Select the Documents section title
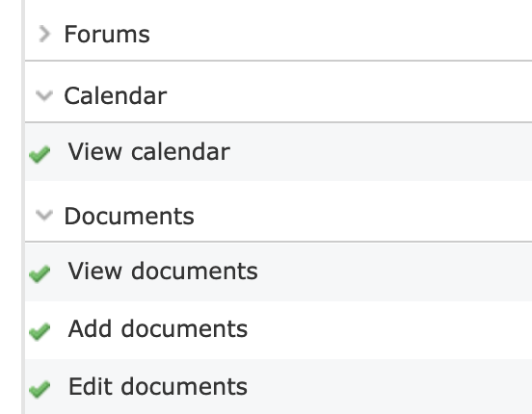This screenshot has height=414, width=532. (x=129, y=216)
